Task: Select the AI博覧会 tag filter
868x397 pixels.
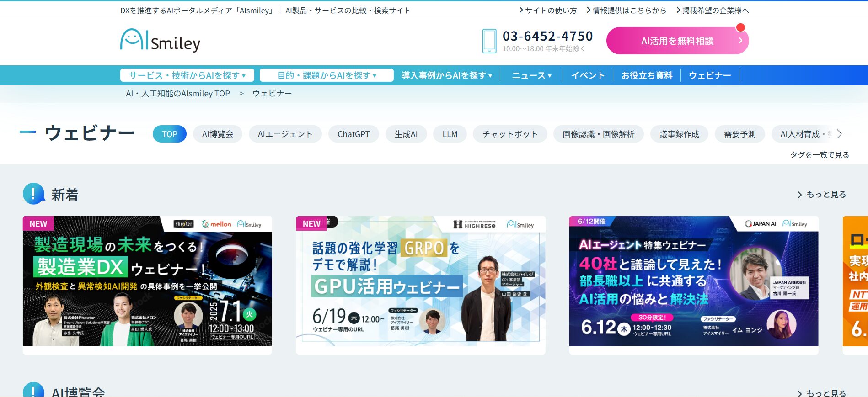Action: pyautogui.click(x=217, y=134)
